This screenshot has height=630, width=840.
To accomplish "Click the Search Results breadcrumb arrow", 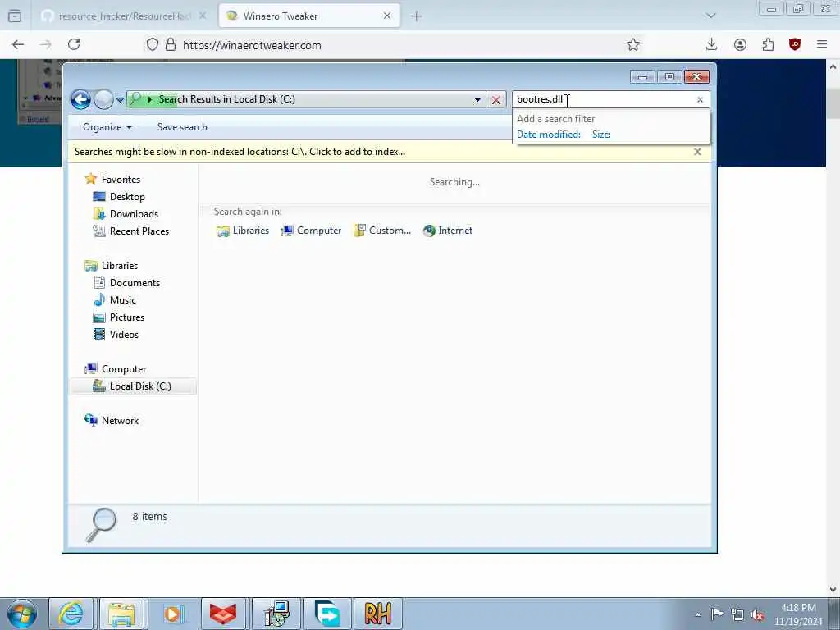I will click(x=150, y=99).
